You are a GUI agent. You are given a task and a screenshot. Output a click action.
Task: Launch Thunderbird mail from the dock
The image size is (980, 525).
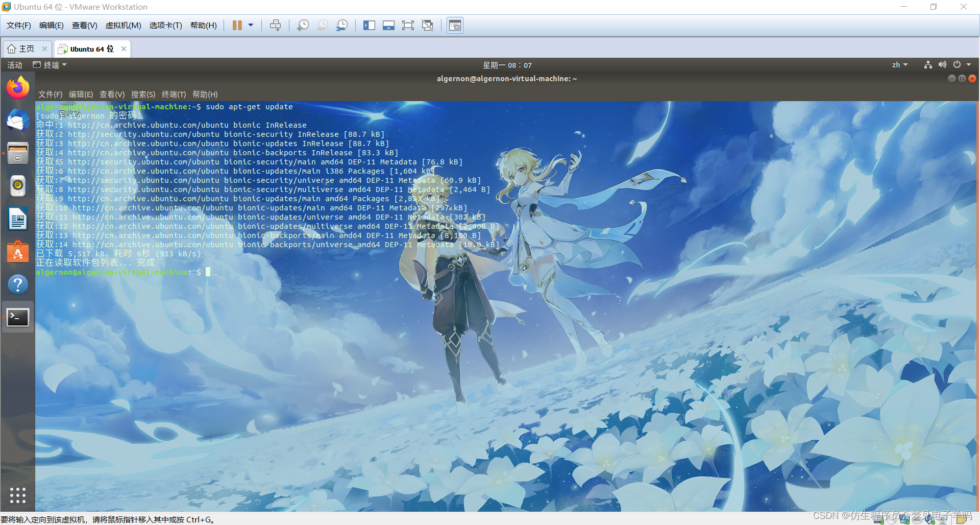point(18,121)
